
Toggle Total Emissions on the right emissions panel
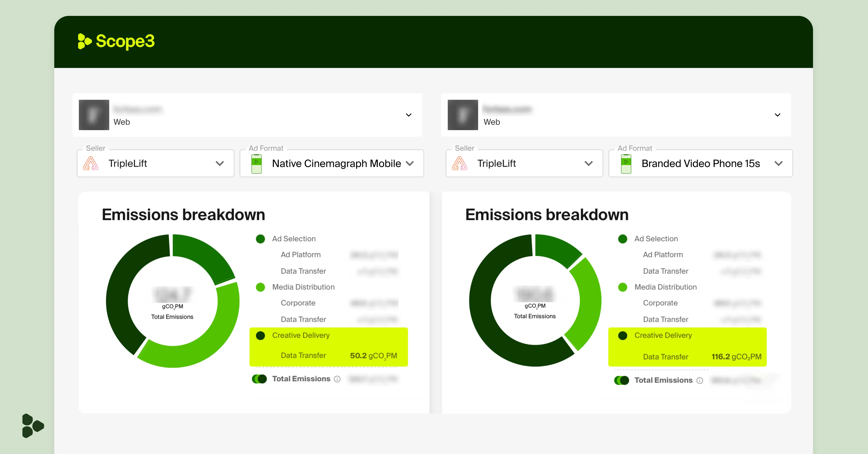click(621, 380)
